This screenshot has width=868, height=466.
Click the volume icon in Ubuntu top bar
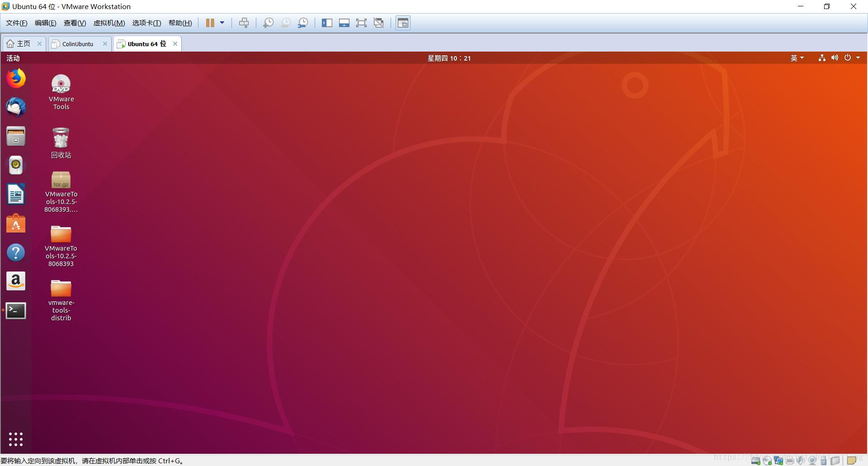835,57
